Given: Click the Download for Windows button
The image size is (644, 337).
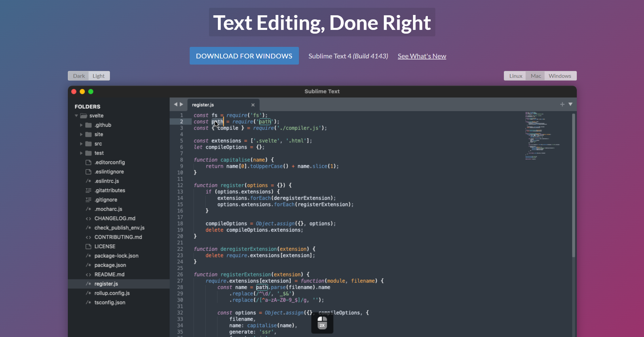Looking at the screenshot, I should (x=244, y=56).
